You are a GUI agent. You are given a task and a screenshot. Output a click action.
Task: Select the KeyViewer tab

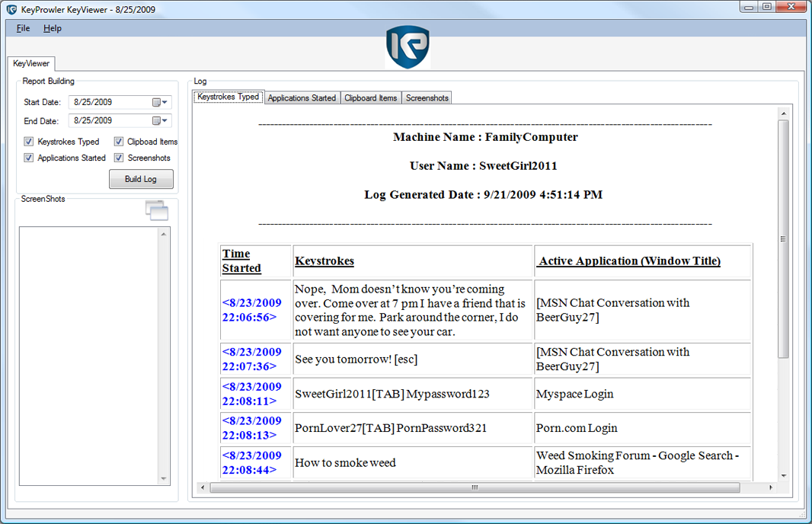31,63
